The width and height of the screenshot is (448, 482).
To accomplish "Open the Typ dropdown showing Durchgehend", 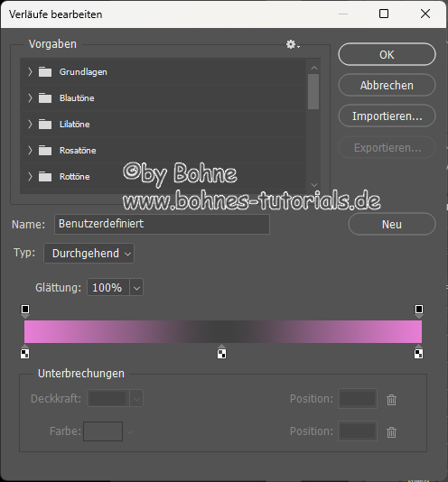I will (89, 254).
